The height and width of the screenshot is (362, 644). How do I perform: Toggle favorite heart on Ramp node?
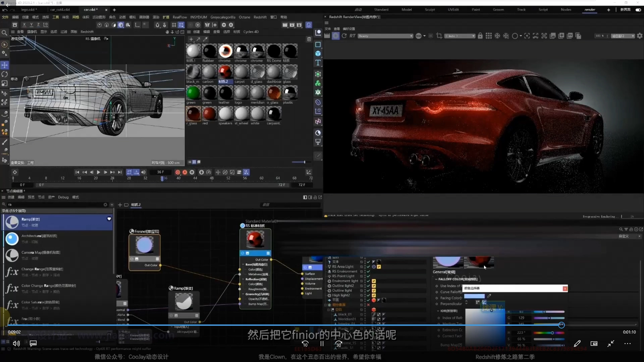109,219
